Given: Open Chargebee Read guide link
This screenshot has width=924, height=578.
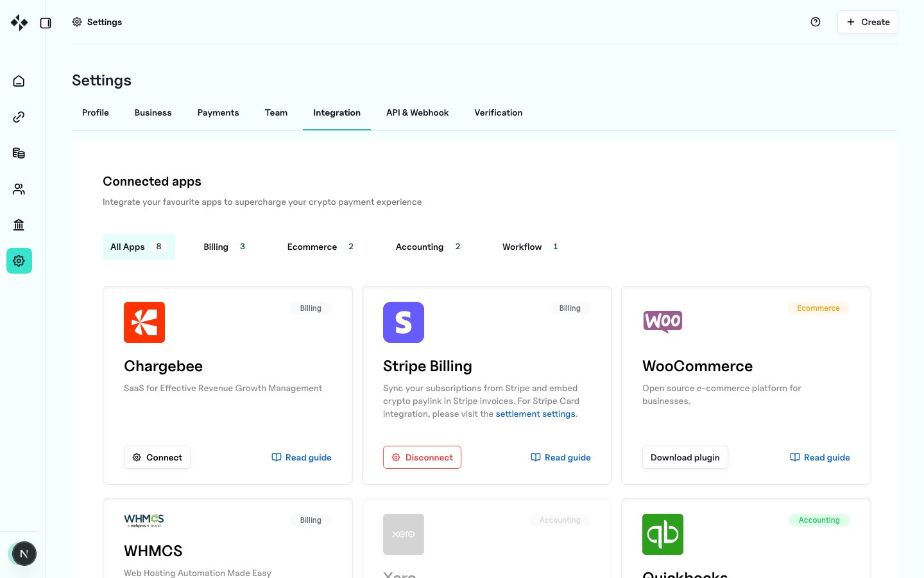Looking at the screenshot, I should tap(302, 457).
